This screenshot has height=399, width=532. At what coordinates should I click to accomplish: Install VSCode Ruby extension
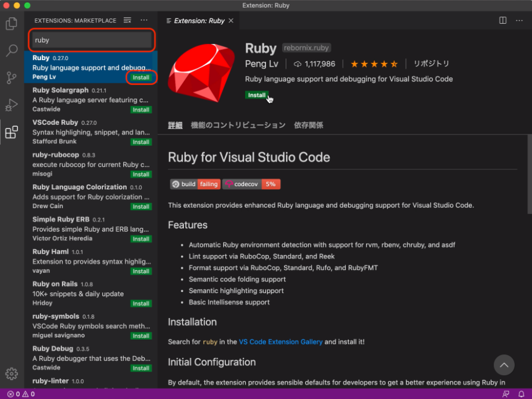[141, 142]
